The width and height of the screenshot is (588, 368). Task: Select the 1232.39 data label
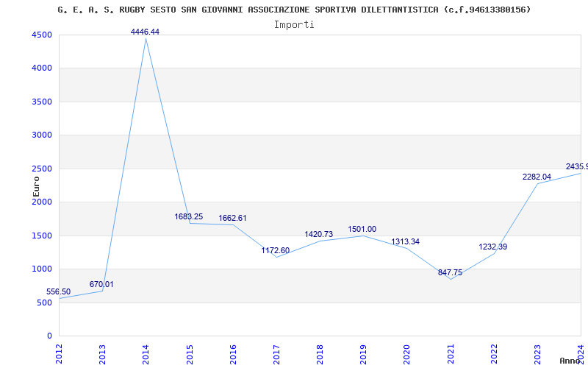[x=492, y=247]
